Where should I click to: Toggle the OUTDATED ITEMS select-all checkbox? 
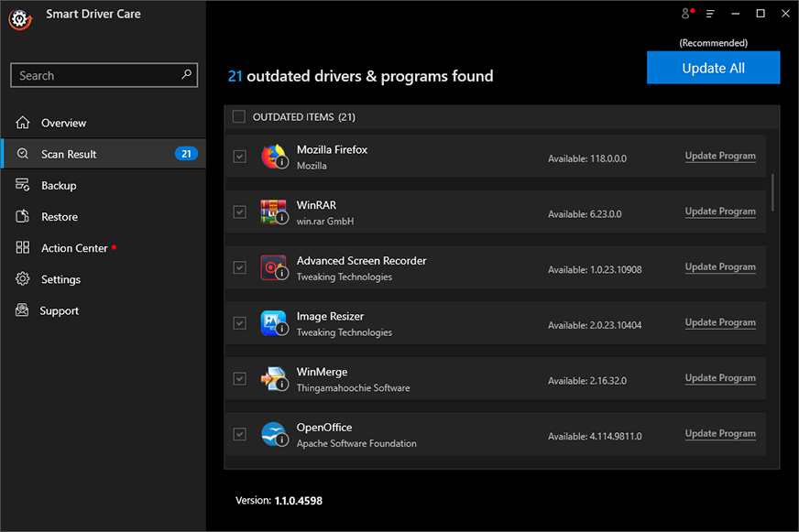click(239, 117)
